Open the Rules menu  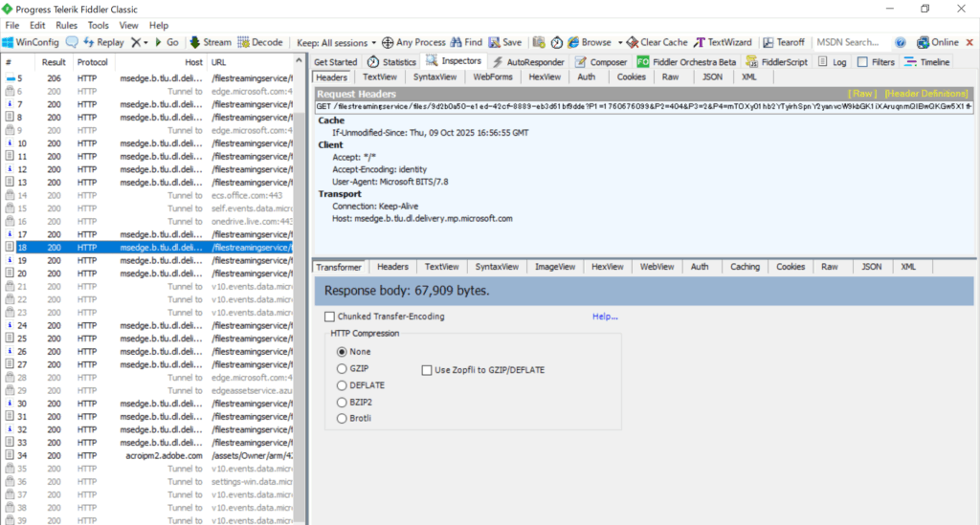point(66,25)
